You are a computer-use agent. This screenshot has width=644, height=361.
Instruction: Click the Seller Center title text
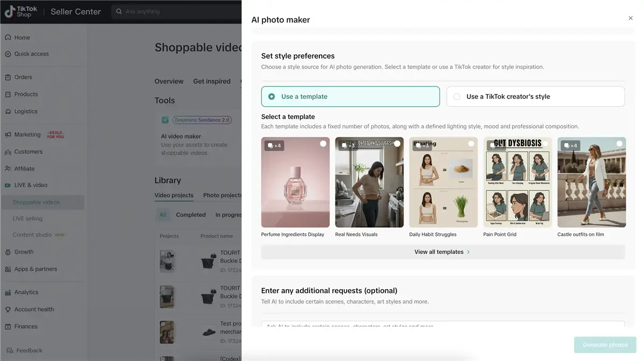click(76, 11)
